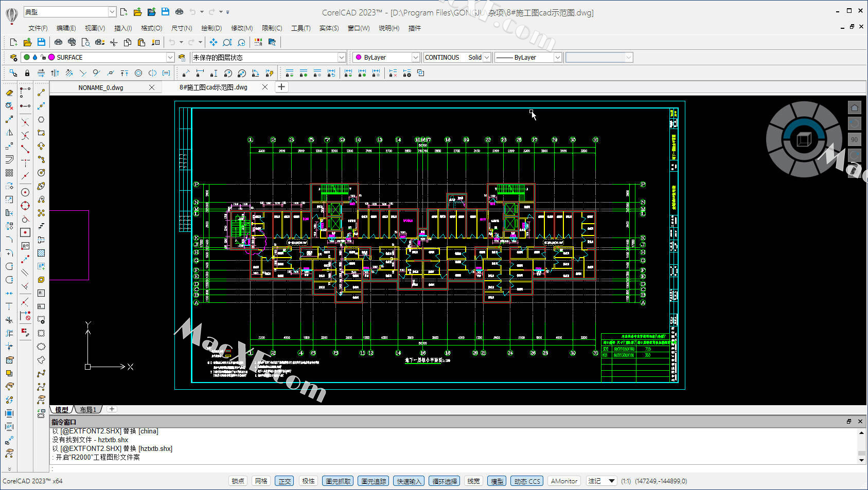Screen dimensions: 868x490
Task: Click the AMonitor button in status bar
Action: [x=564, y=481]
